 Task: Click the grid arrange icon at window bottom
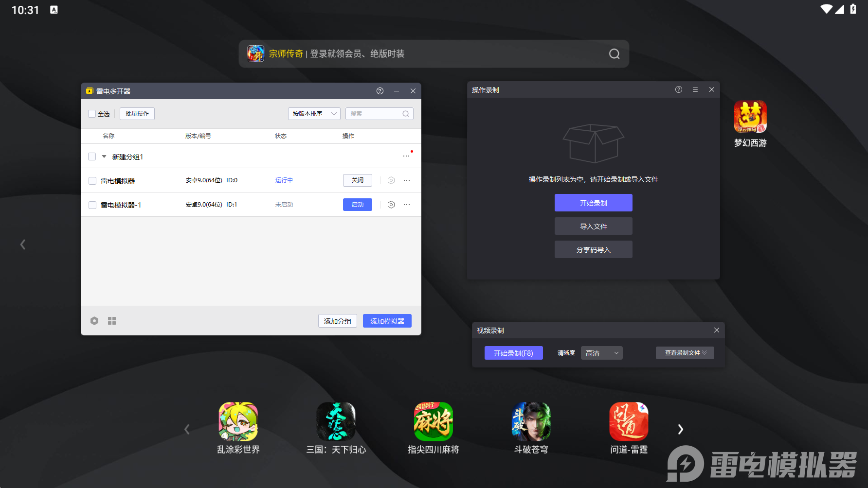(x=112, y=321)
